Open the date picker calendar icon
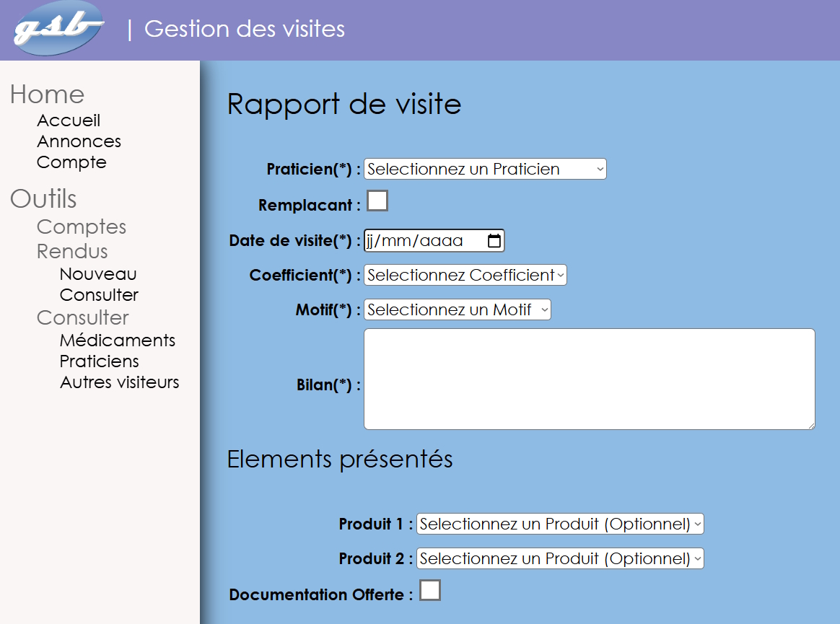This screenshot has height=624, width=840. 494,241
